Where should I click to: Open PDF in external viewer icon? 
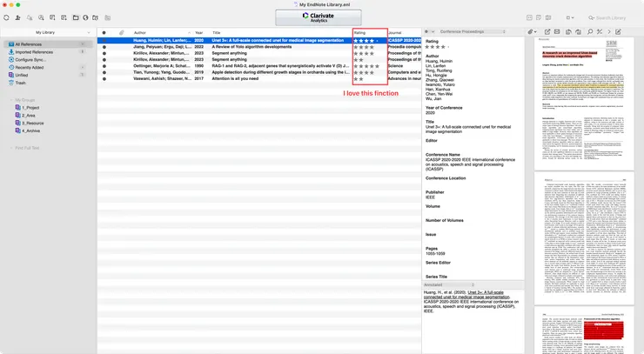[x=547, y=31]
